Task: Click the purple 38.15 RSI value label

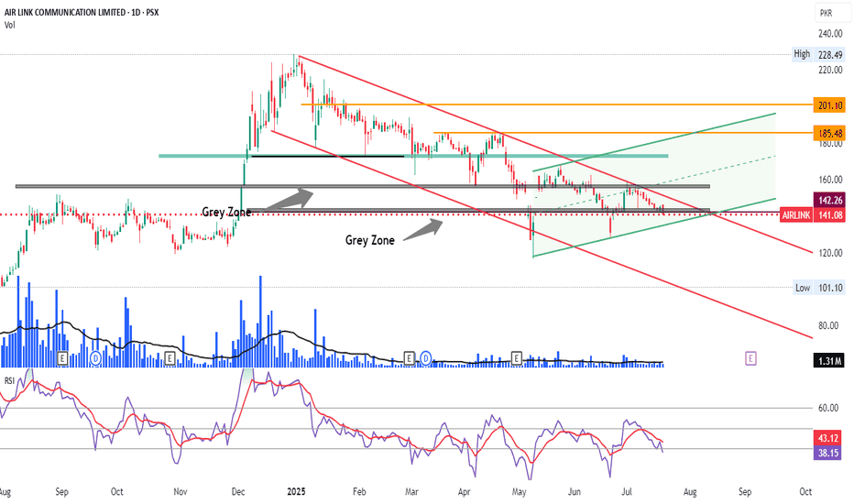Action: (x=827, y=453)
